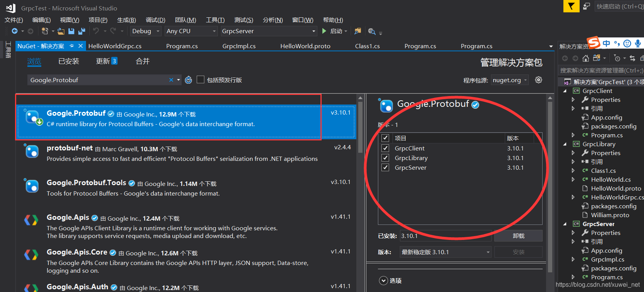Switch to HelloWorld.proto tab
Screen dimensions: 644x292
(x=305, y=46)
